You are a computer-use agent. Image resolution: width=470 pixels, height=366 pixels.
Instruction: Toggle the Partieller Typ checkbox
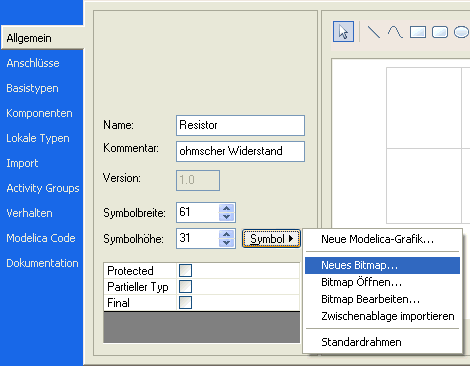185,286
